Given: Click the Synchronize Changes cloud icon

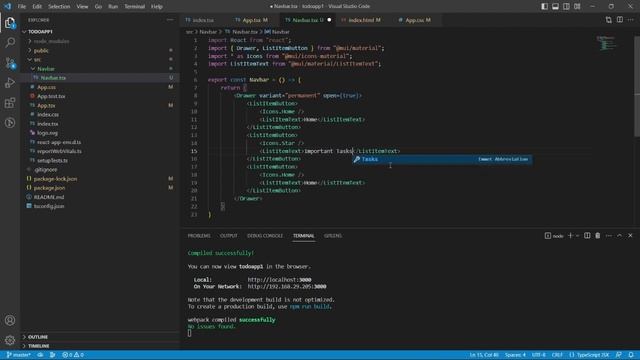Looking at the screenshot, I should click(40, 355).
